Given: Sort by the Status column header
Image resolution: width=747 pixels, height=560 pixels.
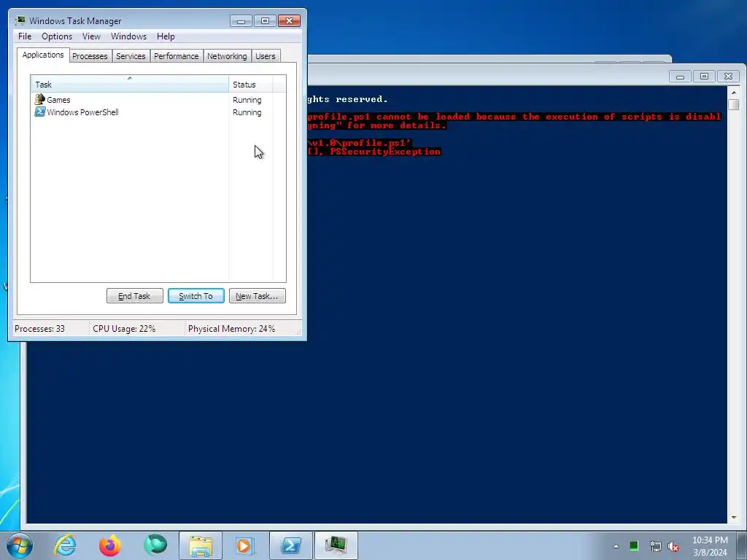Looking at the screenshot, I should pos(251,85).
